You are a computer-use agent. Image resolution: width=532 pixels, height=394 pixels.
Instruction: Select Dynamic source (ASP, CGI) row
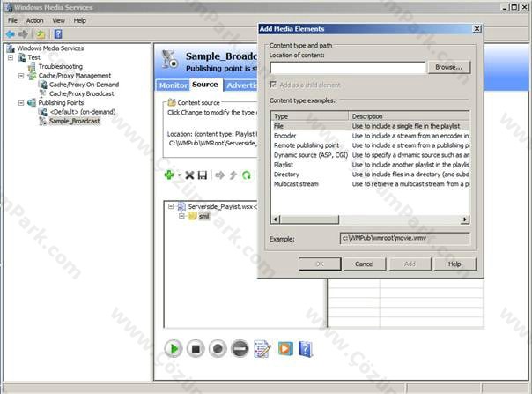(x=371, y=155)
